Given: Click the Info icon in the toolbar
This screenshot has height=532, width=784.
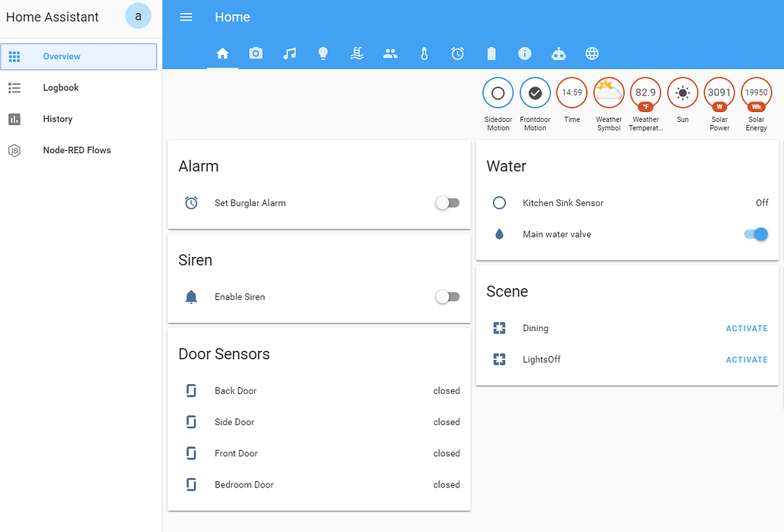Looking at the screenshot, I should click(x=525, y=53).
